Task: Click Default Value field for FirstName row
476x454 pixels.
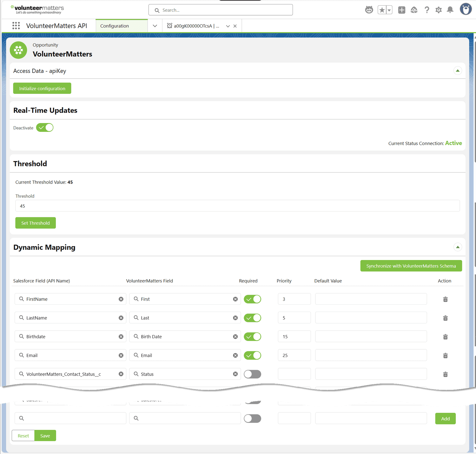Action: [x=371, y=299]
